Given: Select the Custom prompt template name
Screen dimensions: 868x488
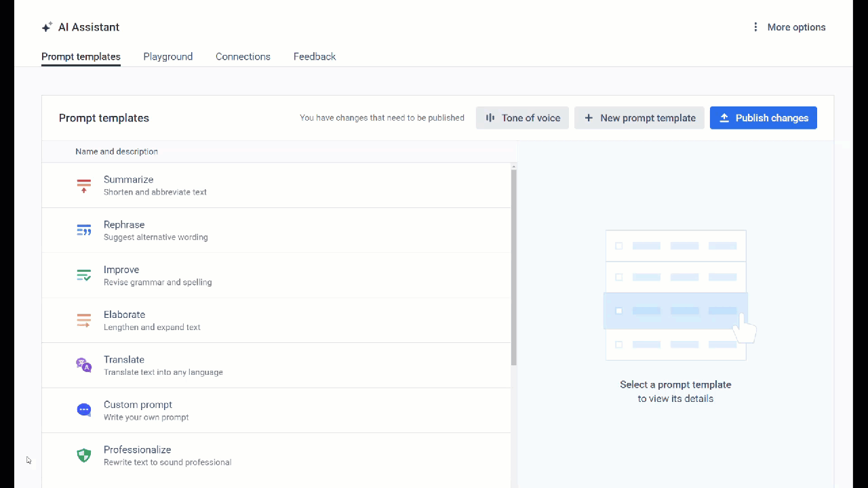Looking at the screenshot, I should coord(138,405).
